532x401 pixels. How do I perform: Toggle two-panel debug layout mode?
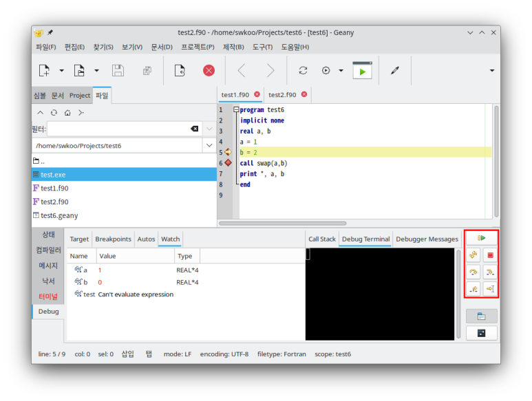pos(482,333)
